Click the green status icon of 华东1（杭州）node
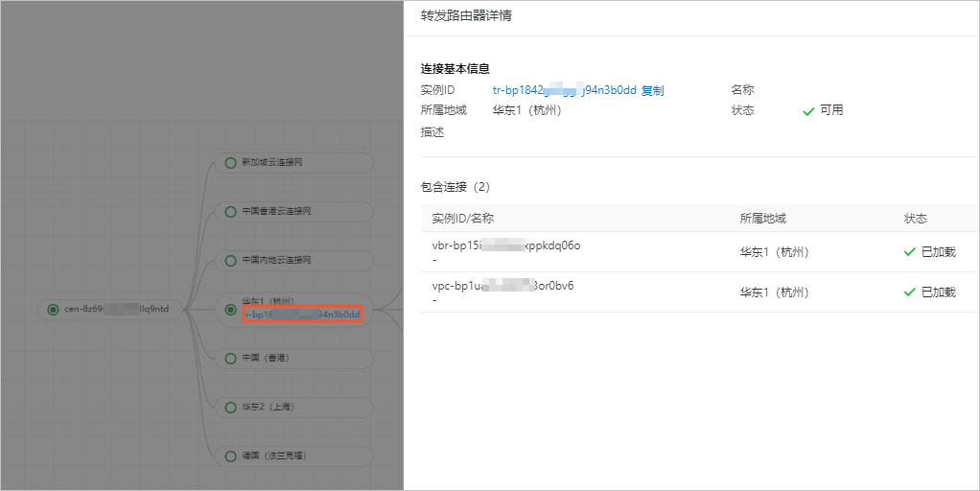980x491 pixels. click(231, 309)
